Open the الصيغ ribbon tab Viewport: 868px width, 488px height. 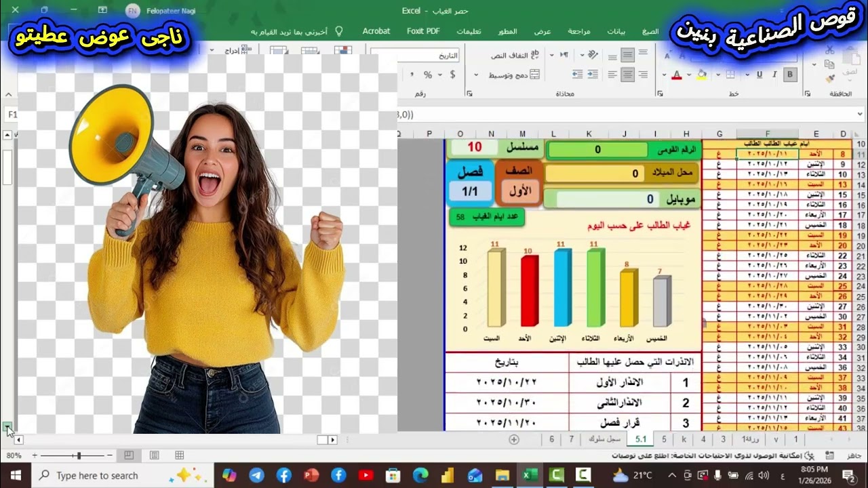click(650, 31)
